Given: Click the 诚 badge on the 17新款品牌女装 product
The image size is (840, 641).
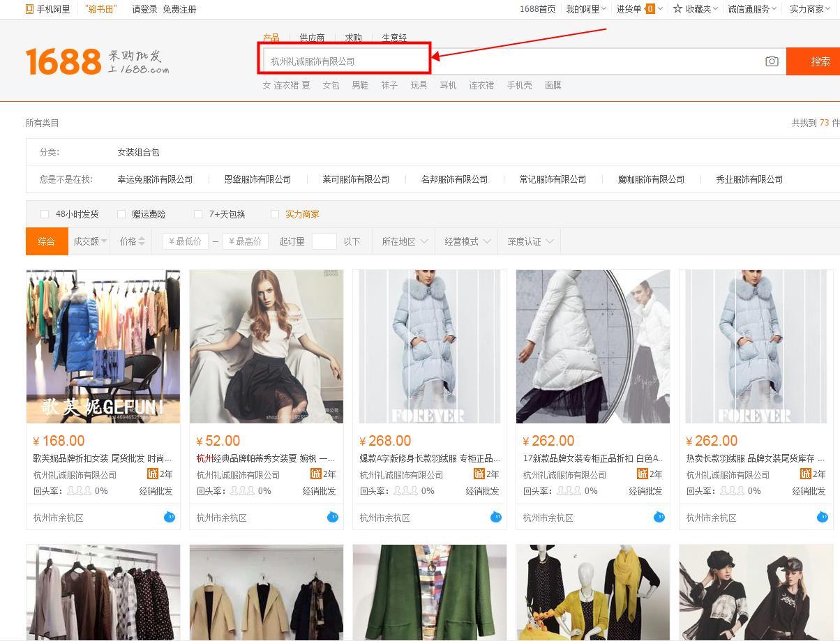Looking at the screenshot, I should click(642, 474).
